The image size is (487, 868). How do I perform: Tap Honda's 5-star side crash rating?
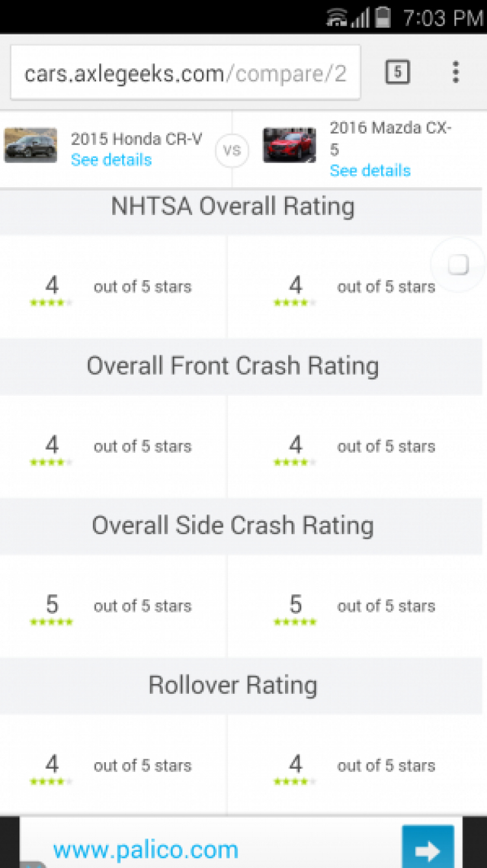tap(52, 609)
